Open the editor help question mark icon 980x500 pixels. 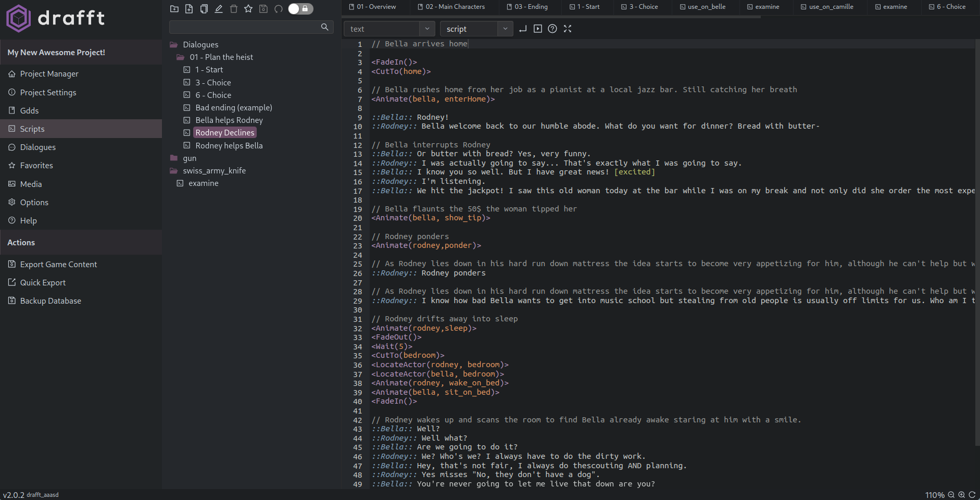point(552,29)
